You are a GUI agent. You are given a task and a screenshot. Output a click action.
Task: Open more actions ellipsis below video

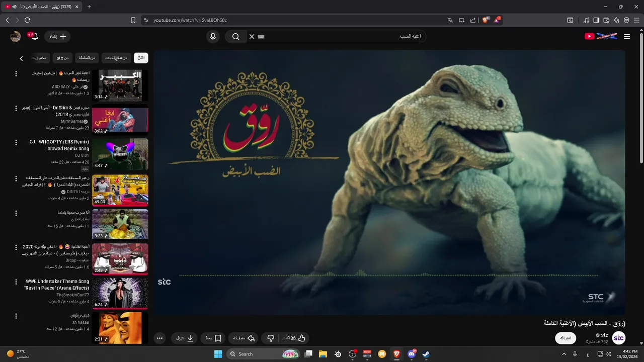point(159,338)
